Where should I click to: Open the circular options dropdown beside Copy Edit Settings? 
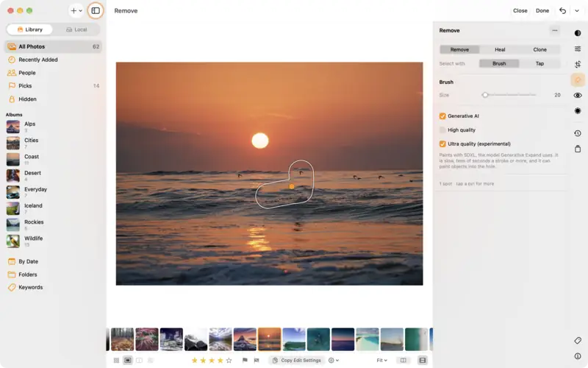pos(334,361)
